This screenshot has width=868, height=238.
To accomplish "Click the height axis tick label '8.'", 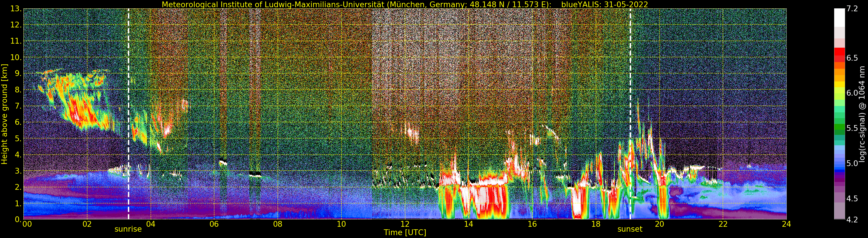I will pos(18,90).
